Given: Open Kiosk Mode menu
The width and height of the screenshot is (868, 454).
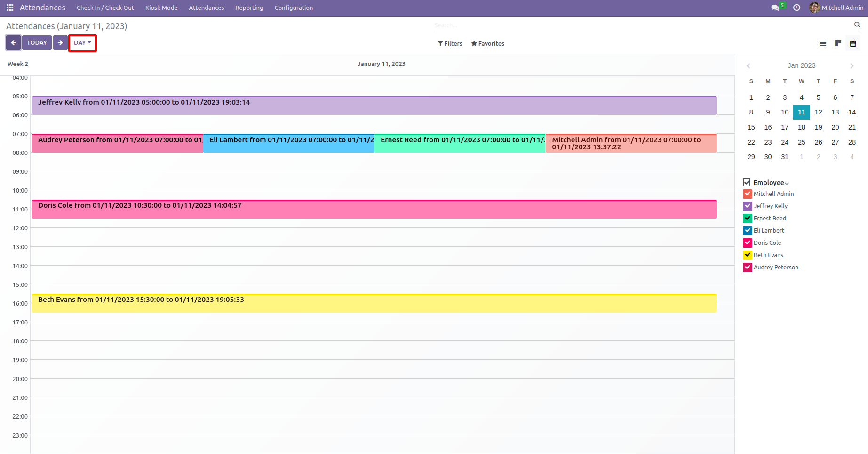Looking at the screenshot, I should [161, 8].
